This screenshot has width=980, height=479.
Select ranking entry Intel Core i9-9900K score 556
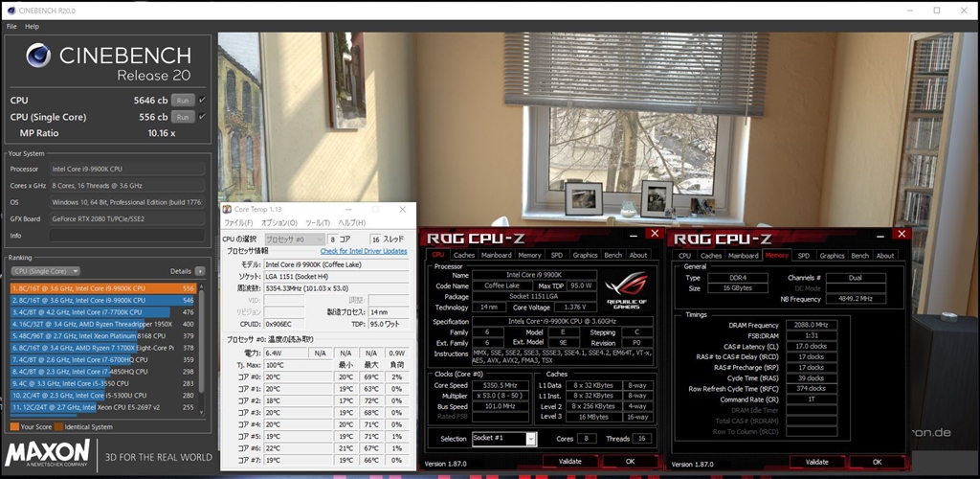[x=103, y=289]
